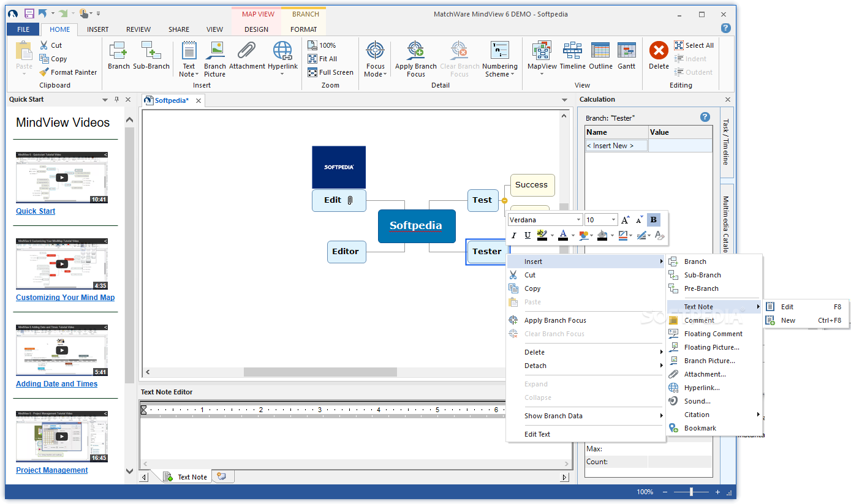This screenshot has height=504, width=851.
Task: Close the Softpedia document tab
Action: [x=199, y=100]
